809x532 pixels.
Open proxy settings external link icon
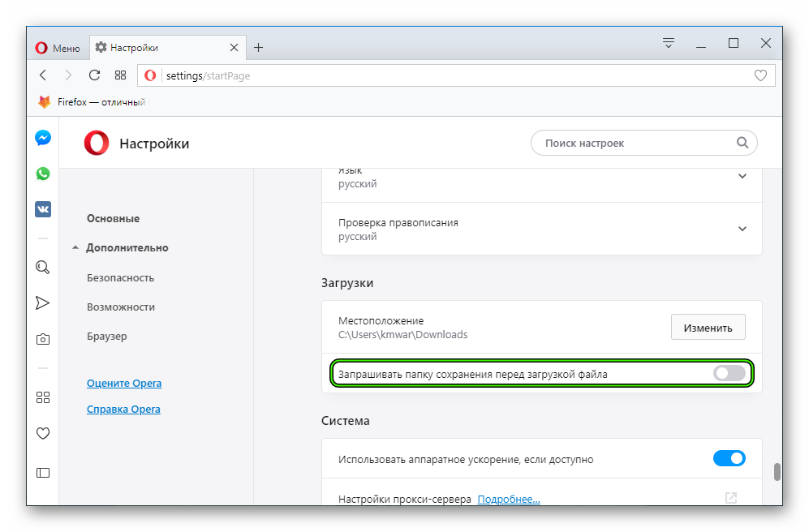731,498
